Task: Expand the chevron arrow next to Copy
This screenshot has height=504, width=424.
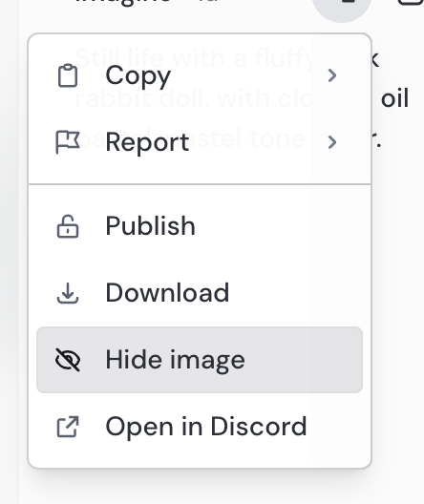Action: coord(332,75)
